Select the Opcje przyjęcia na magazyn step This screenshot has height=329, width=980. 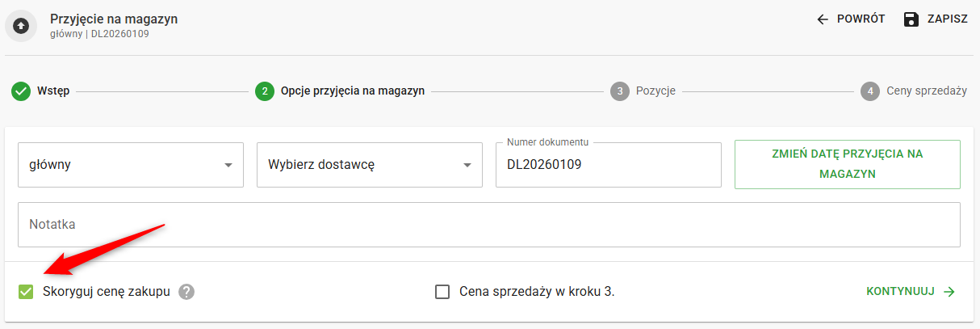coord(352,91)
